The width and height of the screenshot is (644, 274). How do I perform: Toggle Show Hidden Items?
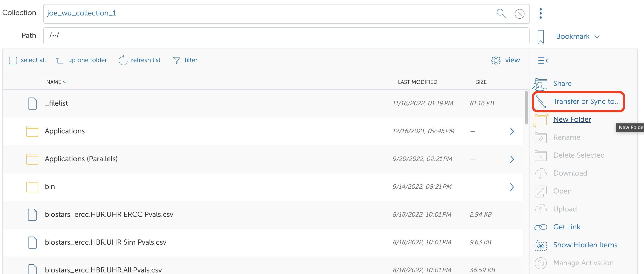(585, 245)
